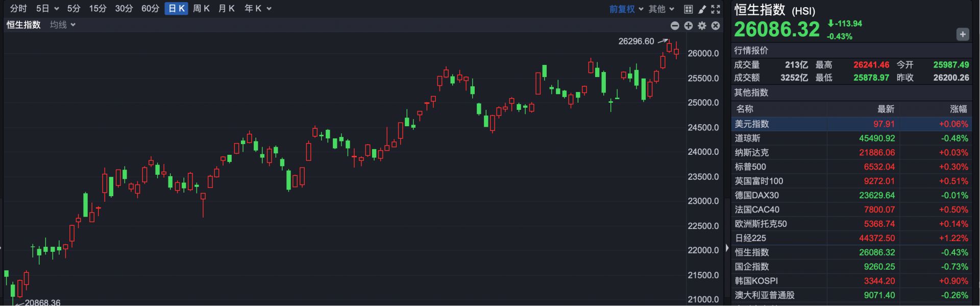Sort the index list by 名称 column
The image size is (980, 306).
(x=745, y=109)
